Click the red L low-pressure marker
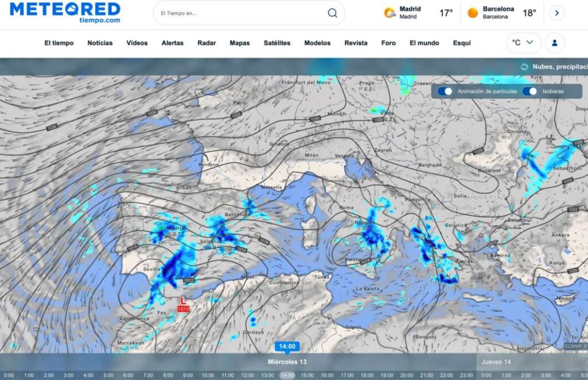 pyautogui.click(x=183, y=301)
